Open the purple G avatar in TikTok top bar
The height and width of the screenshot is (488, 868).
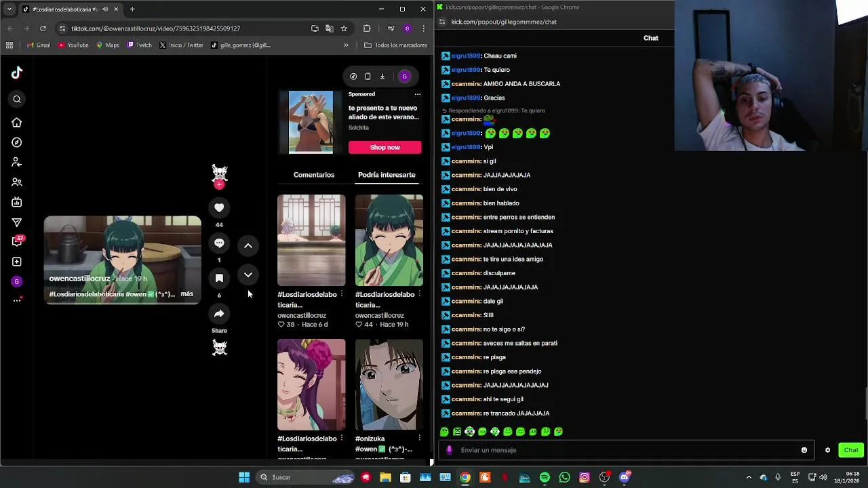click(x=404, y=77)
